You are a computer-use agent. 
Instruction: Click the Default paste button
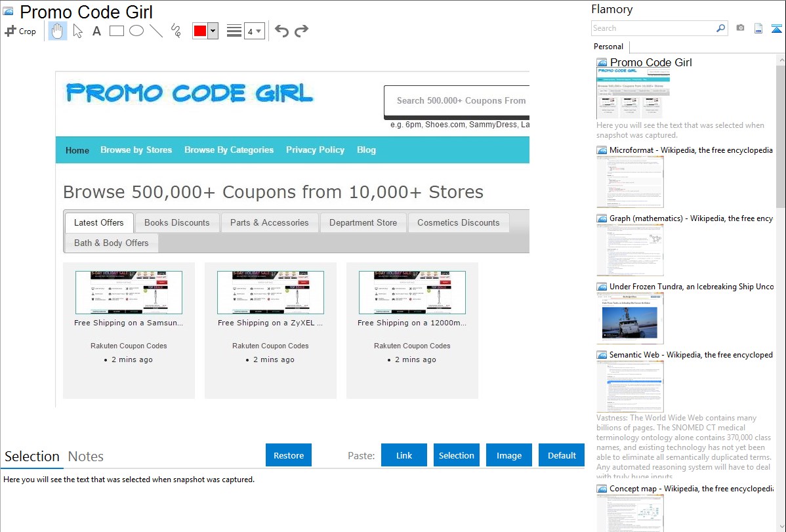pyautogui.click(x=562, y=455)
